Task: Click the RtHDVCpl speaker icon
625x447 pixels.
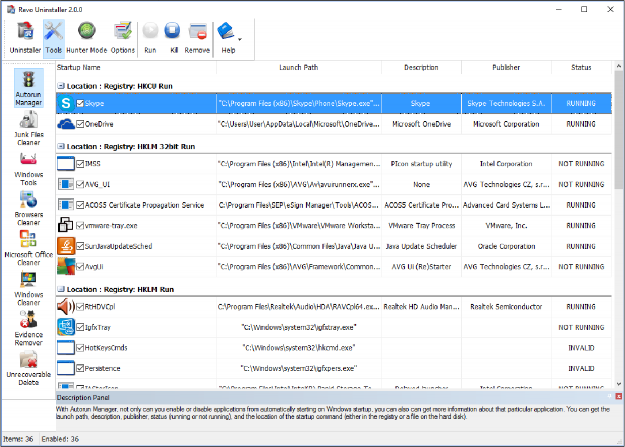Action: coord(66,307)
